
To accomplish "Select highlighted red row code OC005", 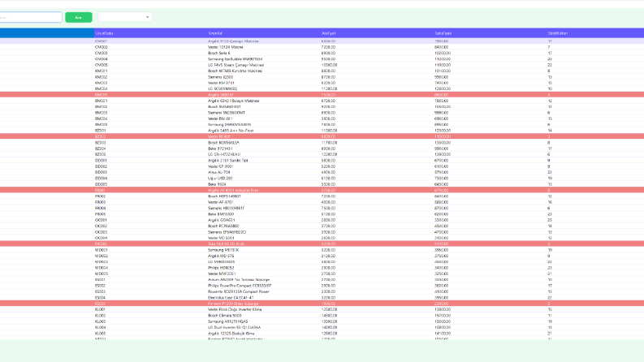I will tap(101, 243).
